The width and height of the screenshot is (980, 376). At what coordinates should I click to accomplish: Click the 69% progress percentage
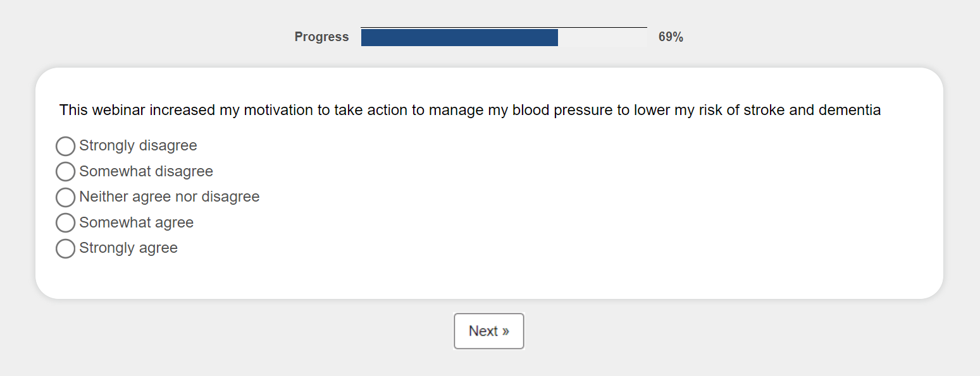click(x=671, y=37)
